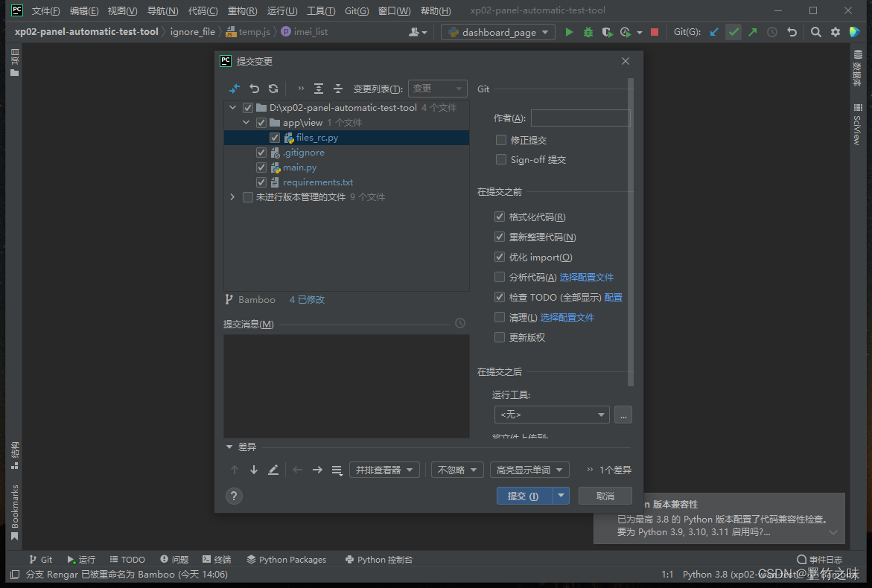Select the Expand All icon in commit toolbar
Screen dimensions: 872x588
[x=319, y=89]
